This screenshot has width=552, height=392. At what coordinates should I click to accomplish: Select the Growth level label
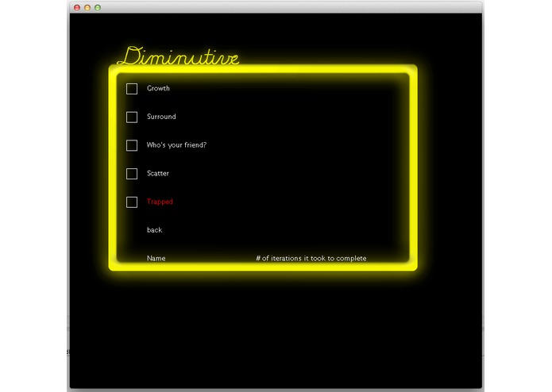click(158, 88)
